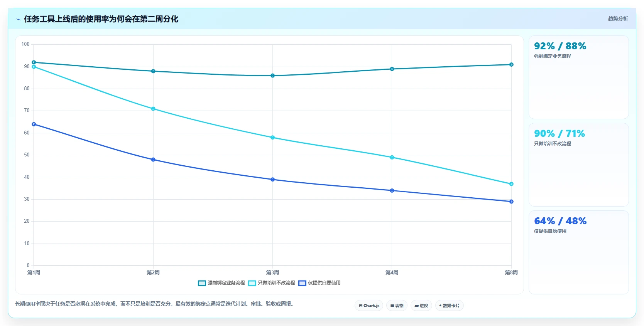This screenshot has height=326, width=644.
Task: Click the 第2周 x-axis label
Action: pos(153,272)
